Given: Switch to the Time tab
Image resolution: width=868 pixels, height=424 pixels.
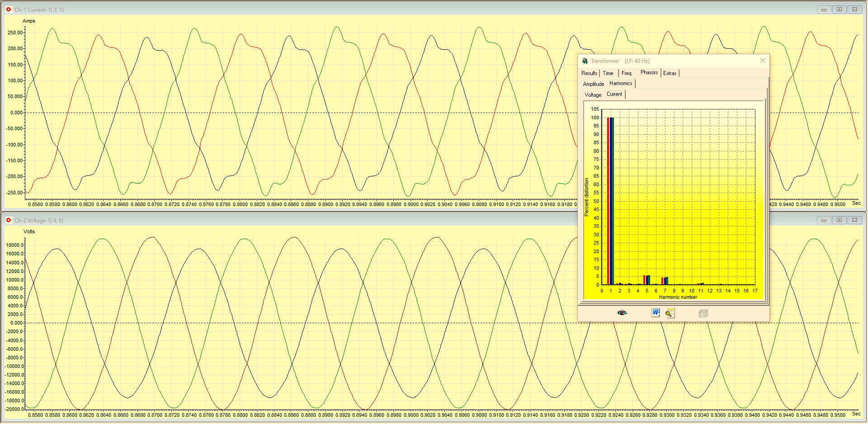Looking at the screenshot, I should pyautogui.click(x=608, y=73).
